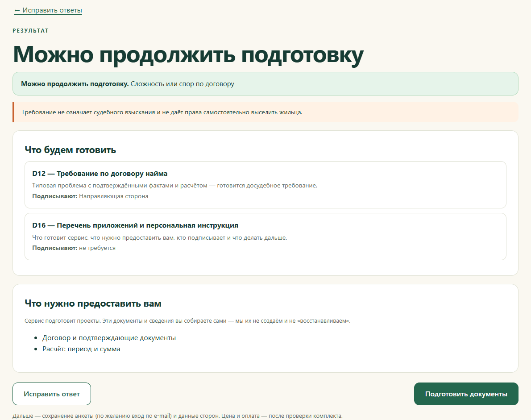The image size is (531, 420).
Task: Click the 'Что будем готовить' heading
Action: (71, 150)
